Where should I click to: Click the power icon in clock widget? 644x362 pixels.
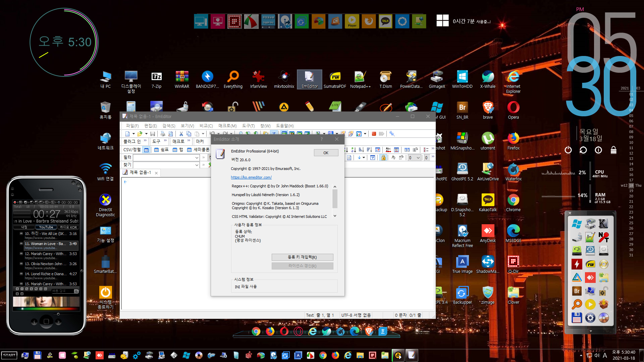[x=568, y=150]
